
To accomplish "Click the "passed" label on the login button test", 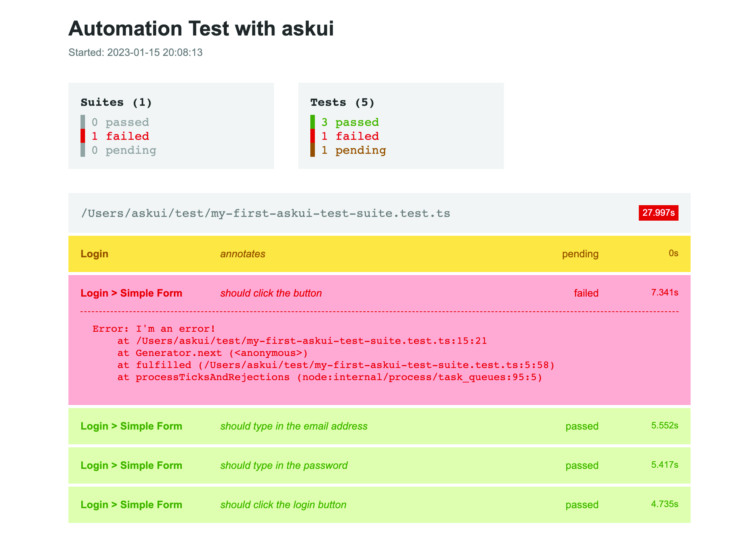I will [582, 504].
